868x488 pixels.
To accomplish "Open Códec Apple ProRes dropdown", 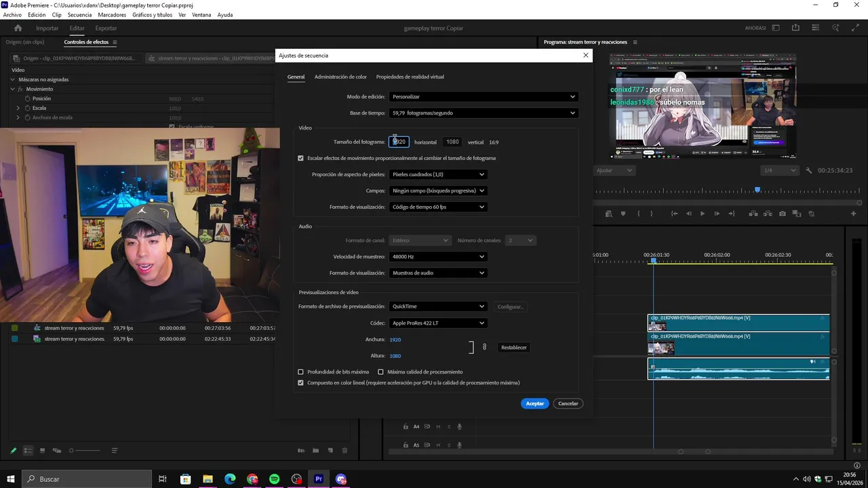I will (x=438, y=323).
